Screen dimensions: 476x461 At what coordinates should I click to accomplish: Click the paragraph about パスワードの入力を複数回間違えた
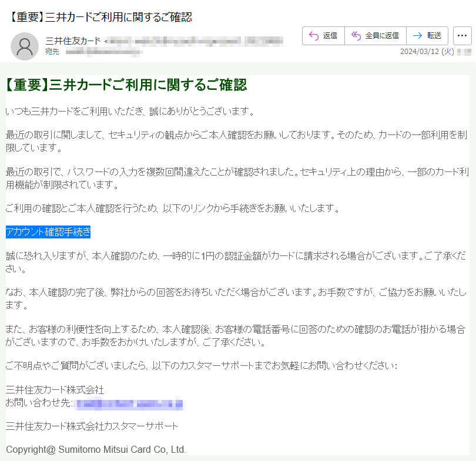(x=237, y=179)
